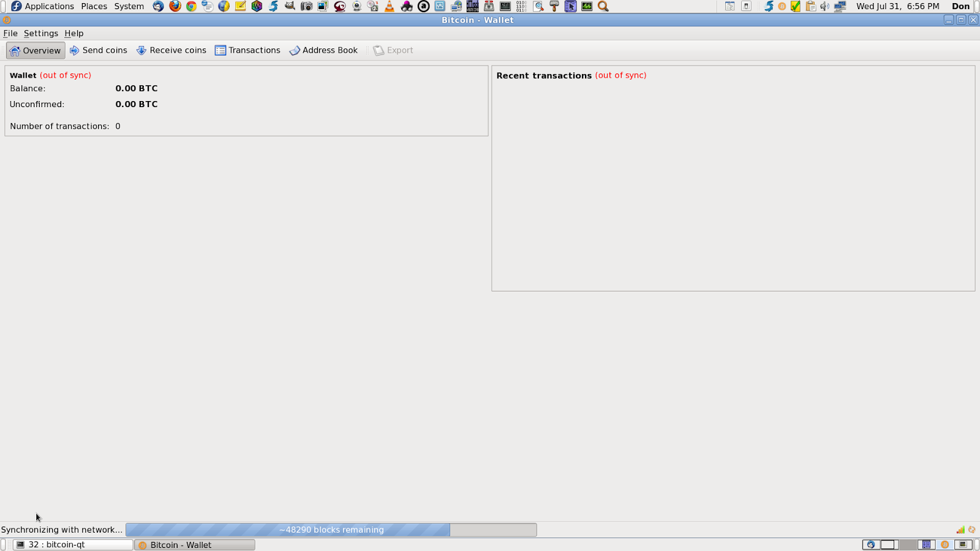Switch to the grey empty workspace
The height and width of the screenshot is (551, 980).
pyautogui.click(x=908, y=544)
